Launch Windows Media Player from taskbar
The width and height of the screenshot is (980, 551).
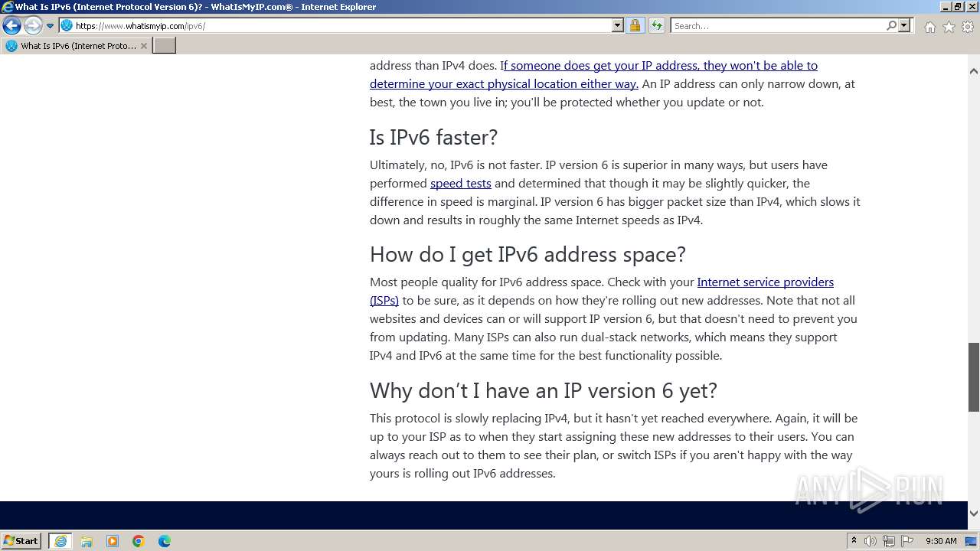[113, 541]
